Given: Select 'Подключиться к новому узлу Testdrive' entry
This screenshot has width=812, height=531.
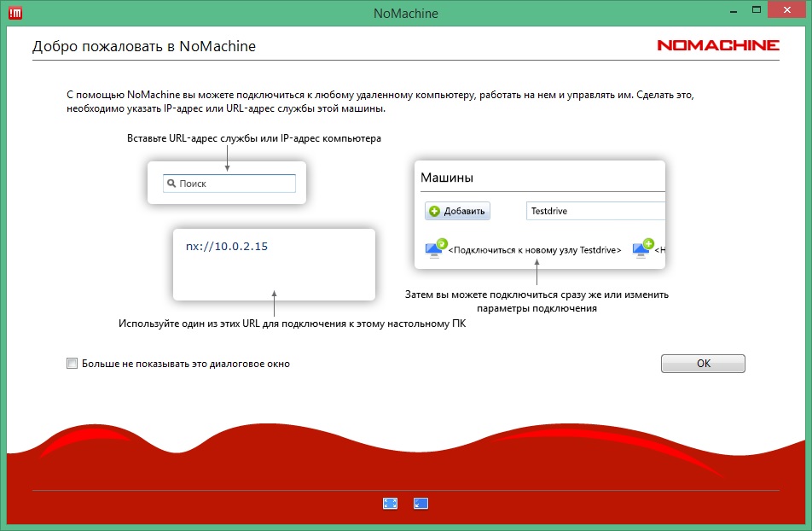Looking at the screenshot, I should click(x=534, y=250).
